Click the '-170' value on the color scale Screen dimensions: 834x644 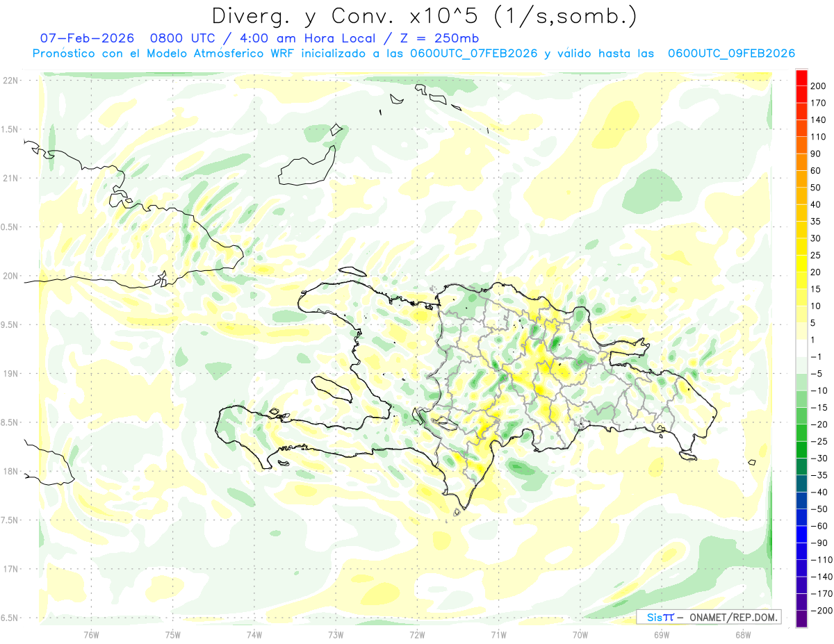click(x=823, y=593)
